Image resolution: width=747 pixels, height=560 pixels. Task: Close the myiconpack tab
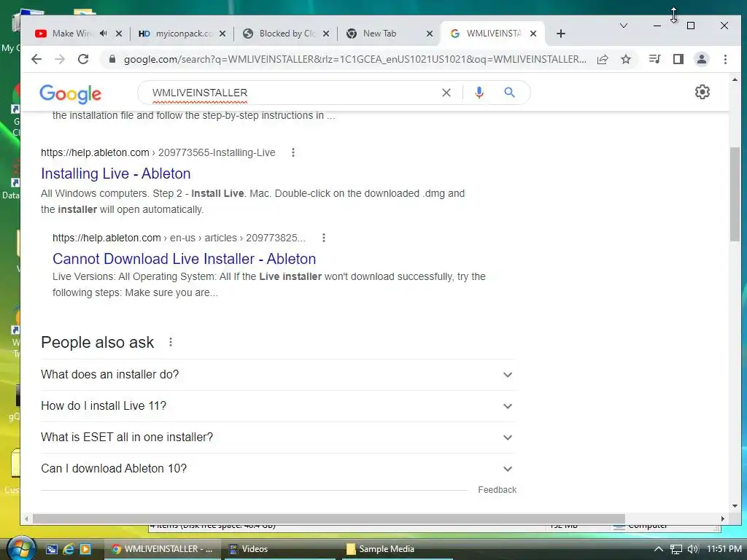click(x=222, y=34)
